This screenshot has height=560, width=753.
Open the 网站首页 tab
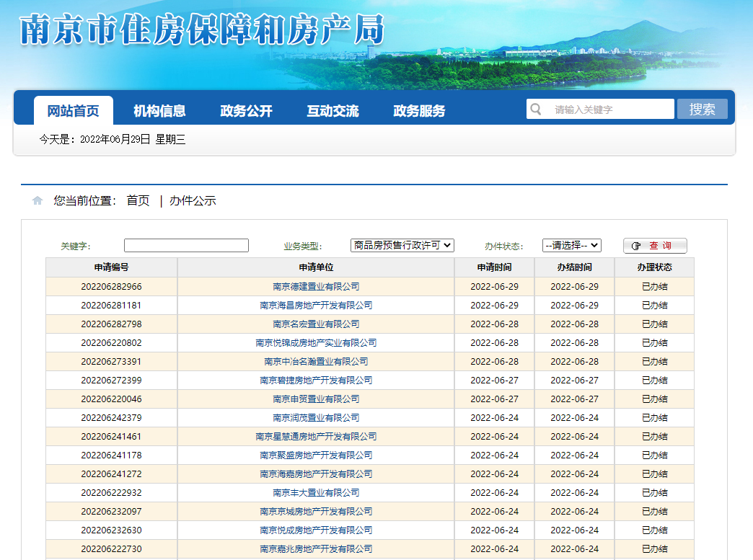(74, 111)
